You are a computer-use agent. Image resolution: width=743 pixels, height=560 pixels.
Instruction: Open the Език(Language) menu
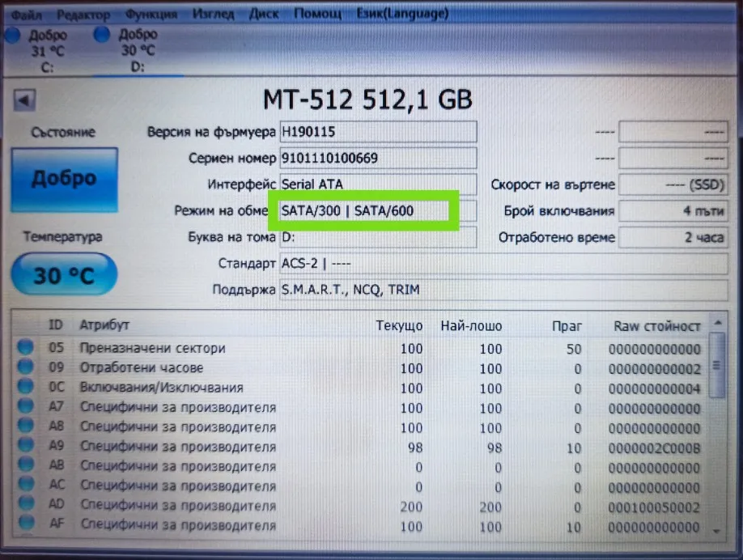coord(402,13)
